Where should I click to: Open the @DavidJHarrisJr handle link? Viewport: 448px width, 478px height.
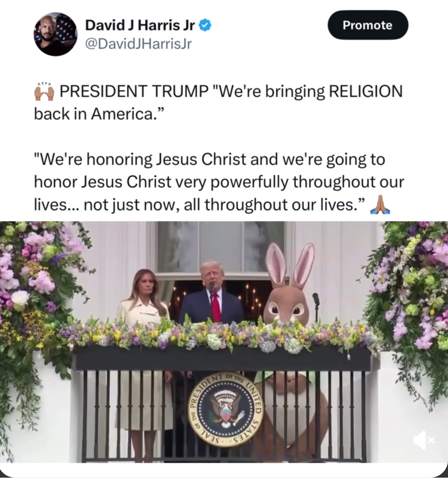coord(138,44)
